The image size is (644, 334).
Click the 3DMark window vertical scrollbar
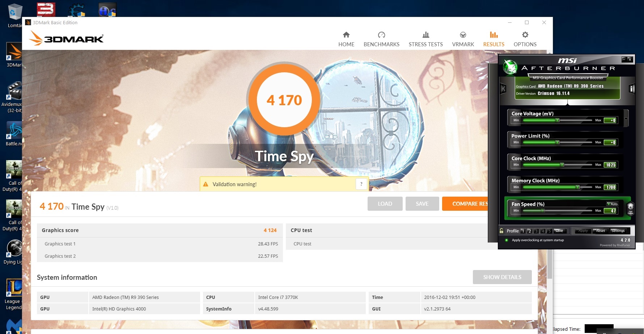[x=550, y=264]
